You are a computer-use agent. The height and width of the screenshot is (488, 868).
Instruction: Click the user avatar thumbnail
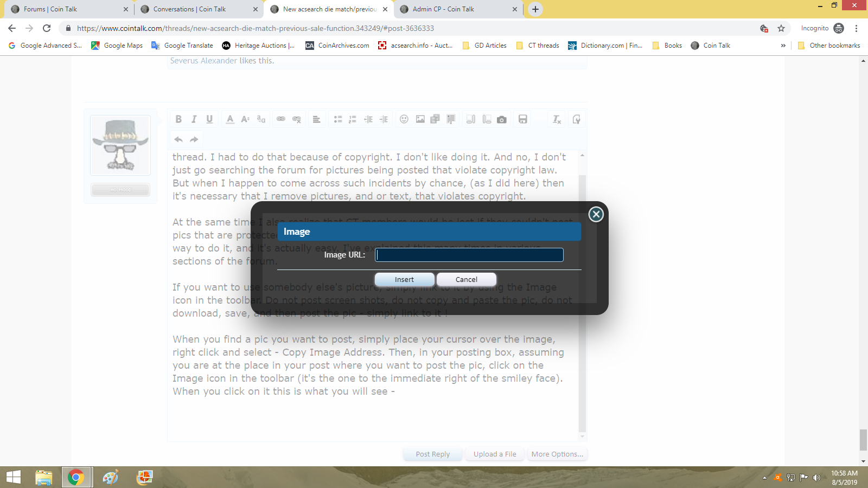point(120,145)
